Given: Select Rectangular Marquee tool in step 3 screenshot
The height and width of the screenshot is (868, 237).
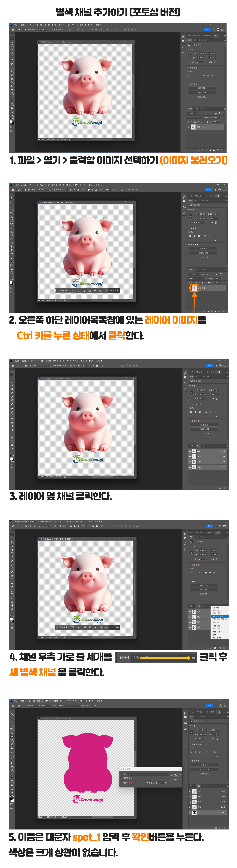Looking at the screenshot, I should click(x=12, y=378).
